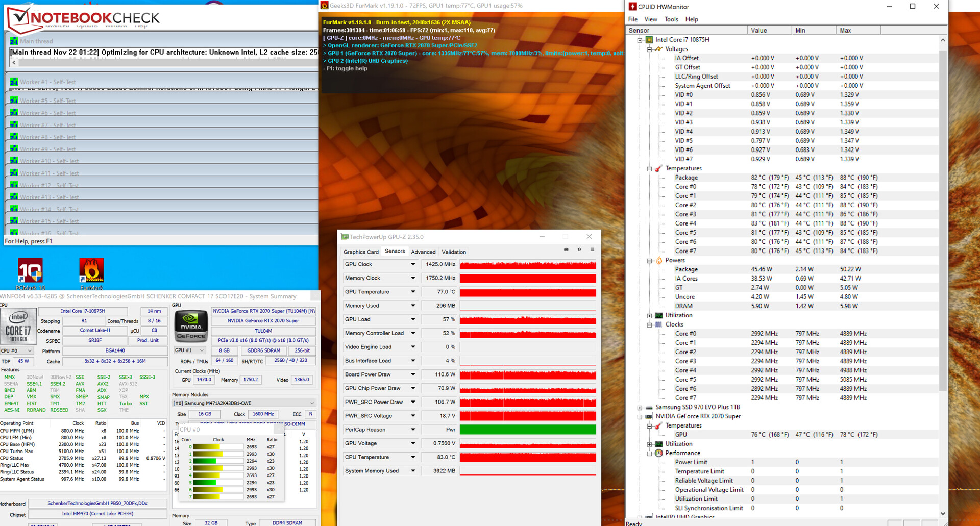980x526 pixels.
Task: Open HWMonitor View menu
Action: click(651, 19)
